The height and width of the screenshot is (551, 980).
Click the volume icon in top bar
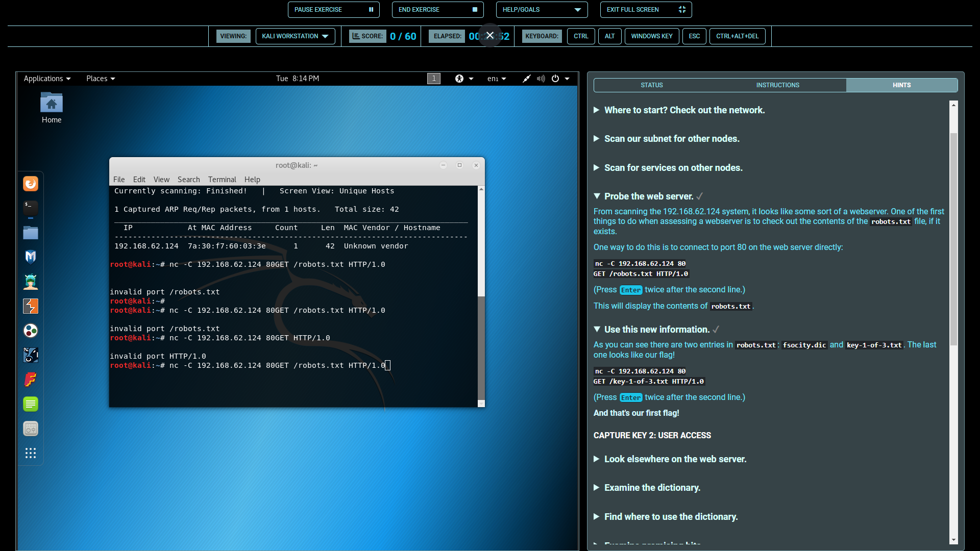click(541, 79)
